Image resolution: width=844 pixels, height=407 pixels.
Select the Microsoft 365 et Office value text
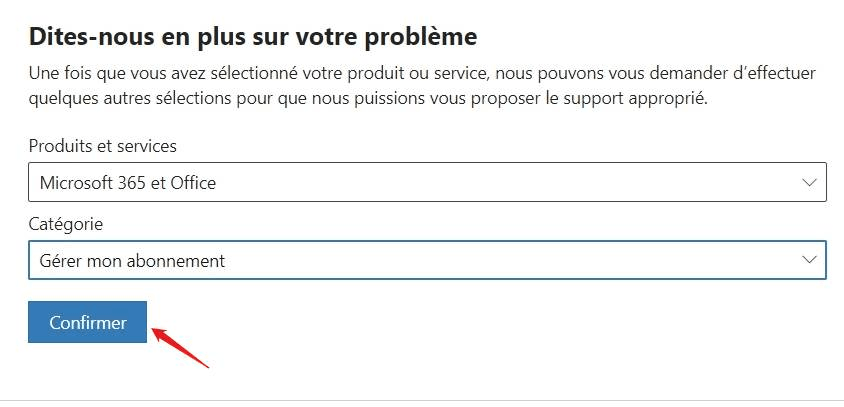128,183
